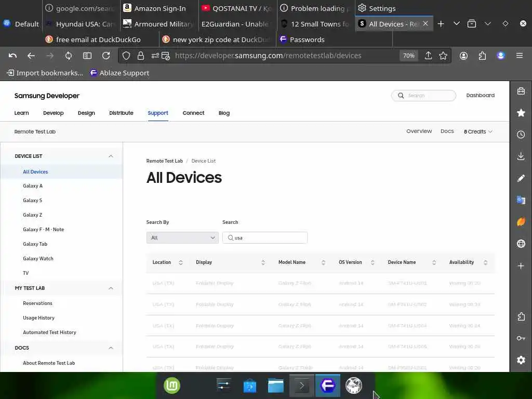Open the Develop navigation menu
Viewport: 532px width, 399px height.
pyautogui.click(x=54, y=113)
